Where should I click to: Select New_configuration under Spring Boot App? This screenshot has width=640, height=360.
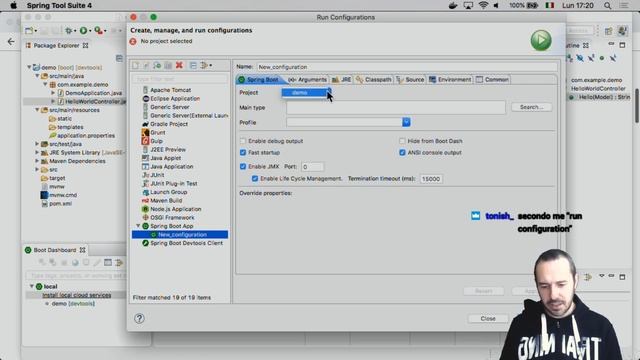point(180,235)
